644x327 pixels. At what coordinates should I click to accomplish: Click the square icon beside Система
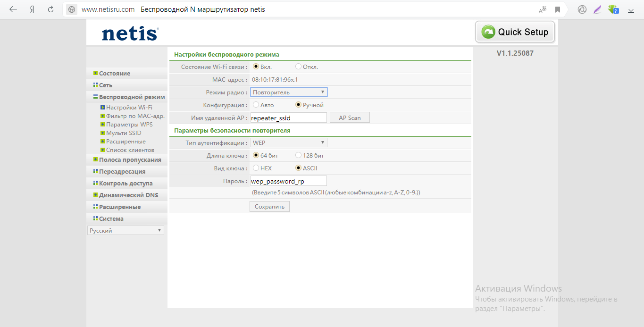click(x=95, y=218)
